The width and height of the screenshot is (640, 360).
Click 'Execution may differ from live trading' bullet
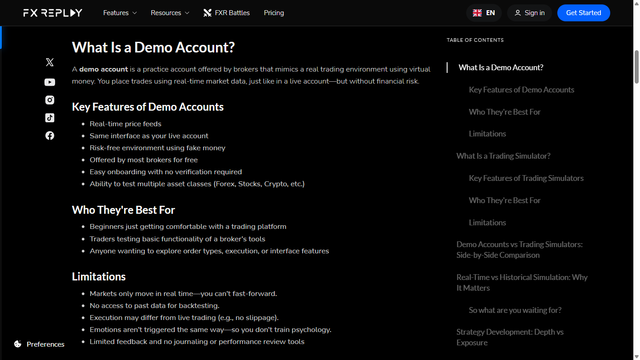click(184, 318)
